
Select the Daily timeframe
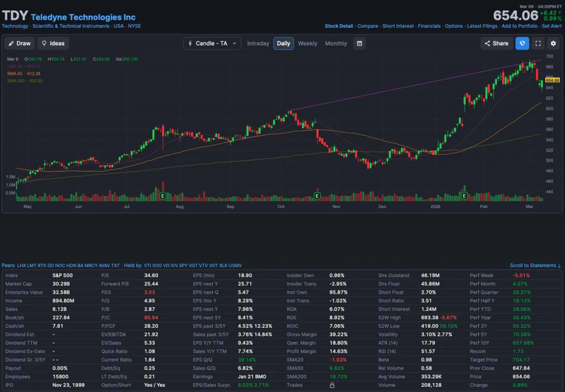pos(283,43)
